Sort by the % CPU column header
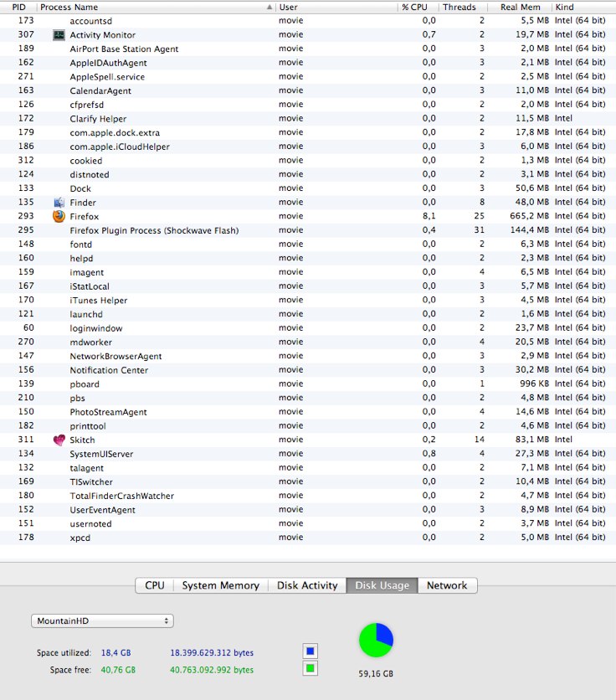Image resolution: width=616 pixels, height=700 pixels. 418,8
